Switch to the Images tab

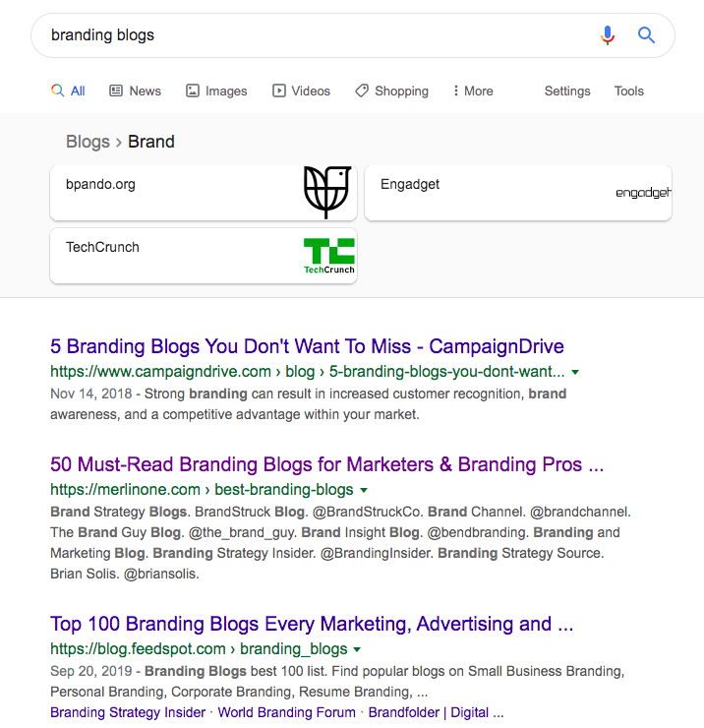click(216, 91)
